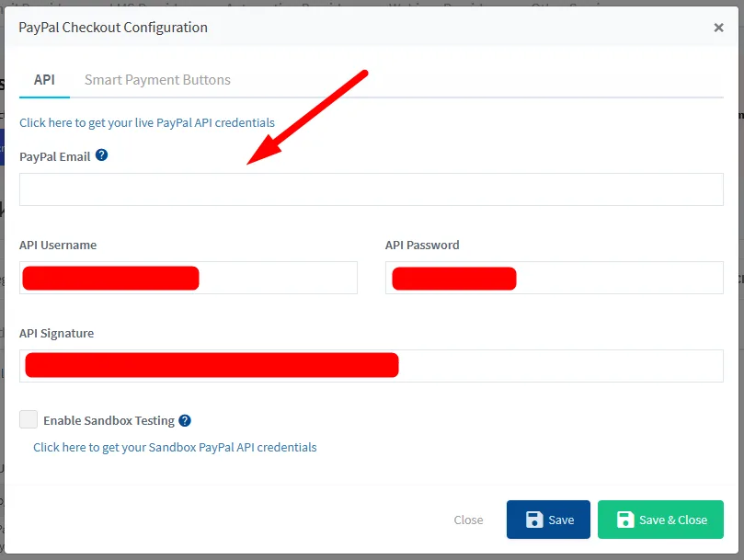Open the PayPal Email help icon
744x560 pixels.
(101, 155)
